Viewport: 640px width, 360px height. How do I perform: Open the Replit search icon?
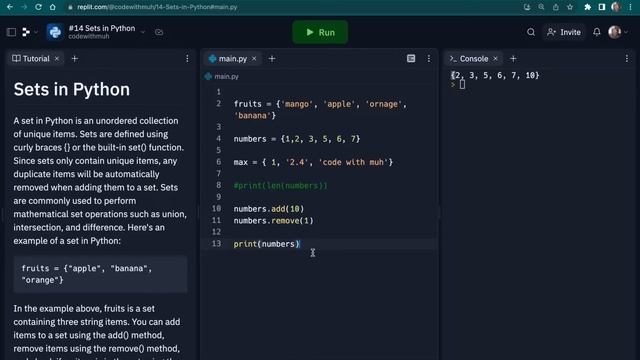click(531, 32)
